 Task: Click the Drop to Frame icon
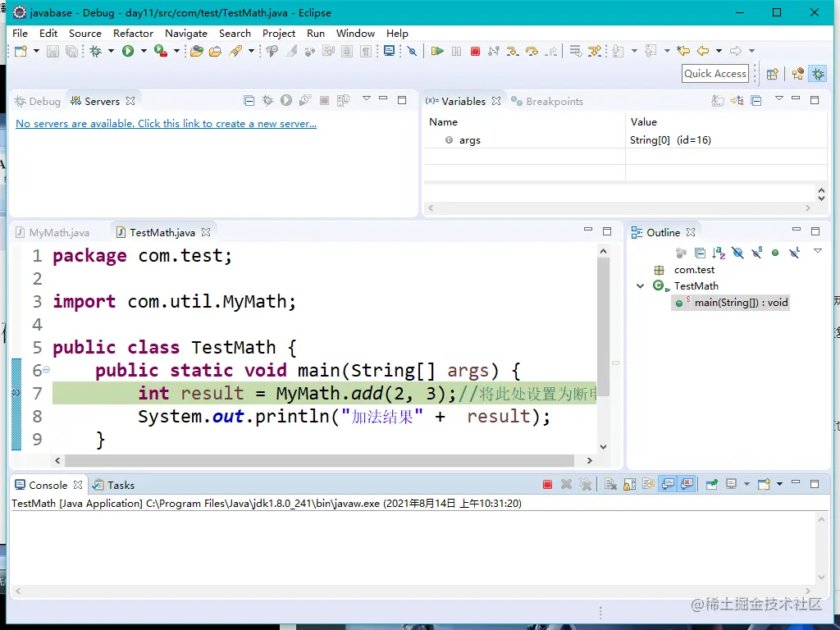click(x=575, y=51)
